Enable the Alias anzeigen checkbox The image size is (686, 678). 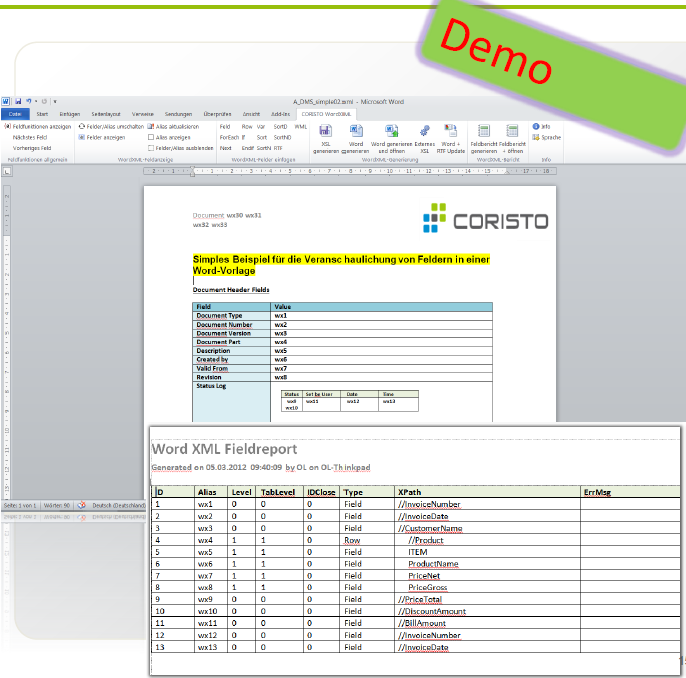click(151, 137)
